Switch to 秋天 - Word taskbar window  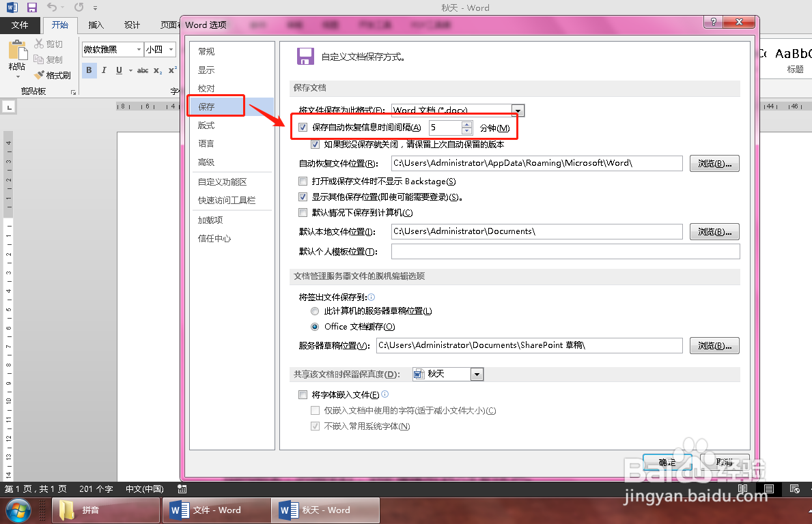326,510
